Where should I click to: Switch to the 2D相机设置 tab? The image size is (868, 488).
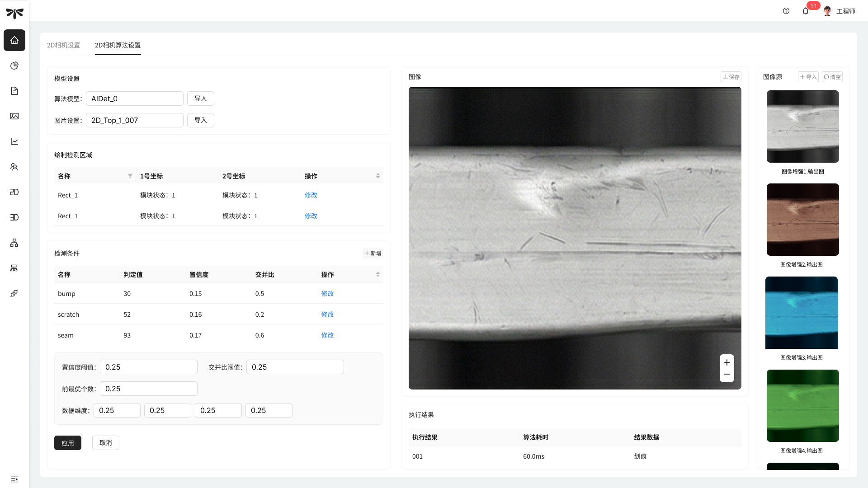(63, 45)
